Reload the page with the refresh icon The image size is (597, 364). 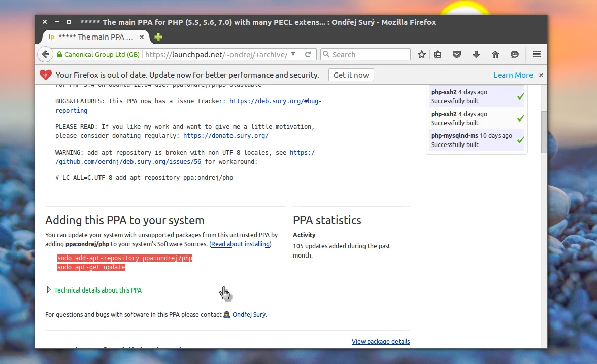[x=308, y=54]
